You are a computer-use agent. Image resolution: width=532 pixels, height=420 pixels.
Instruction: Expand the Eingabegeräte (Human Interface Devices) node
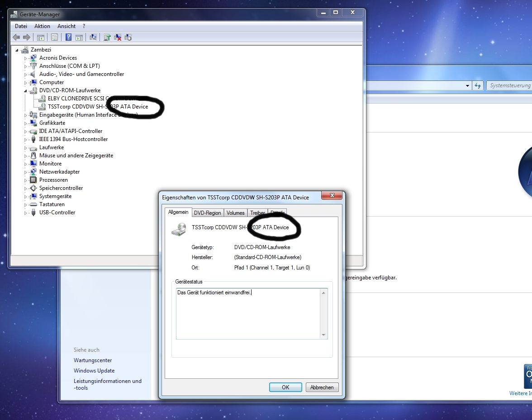(25, 115)
